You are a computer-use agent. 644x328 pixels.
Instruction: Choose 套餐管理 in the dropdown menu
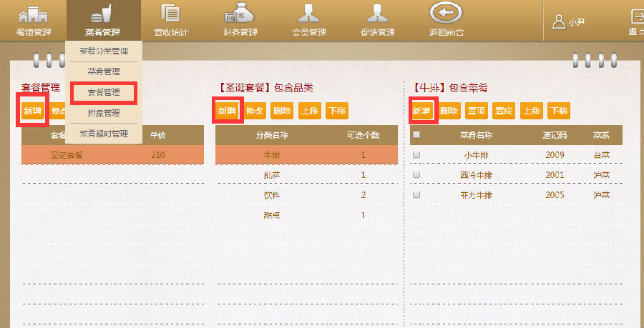tap(104, 92)
